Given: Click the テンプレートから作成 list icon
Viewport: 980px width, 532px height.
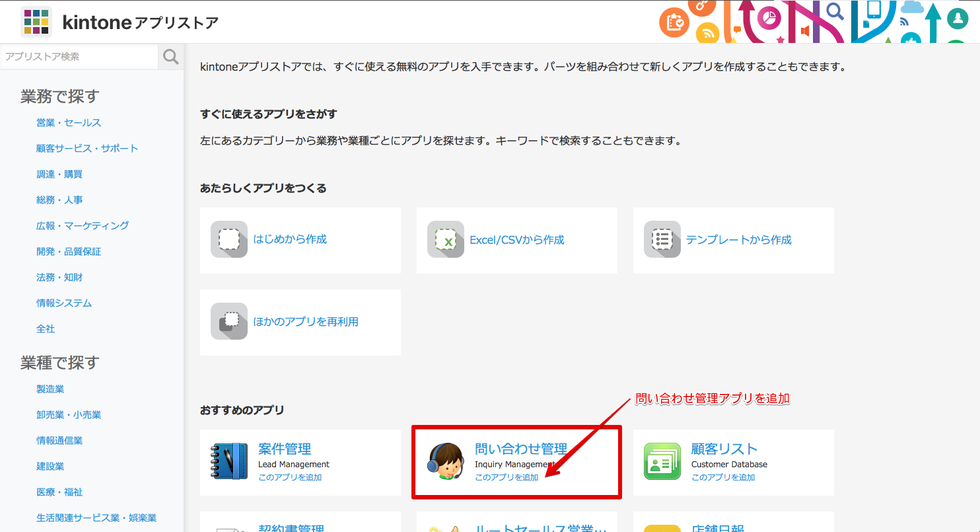Looking at the screenshot, I should [662, 239].
